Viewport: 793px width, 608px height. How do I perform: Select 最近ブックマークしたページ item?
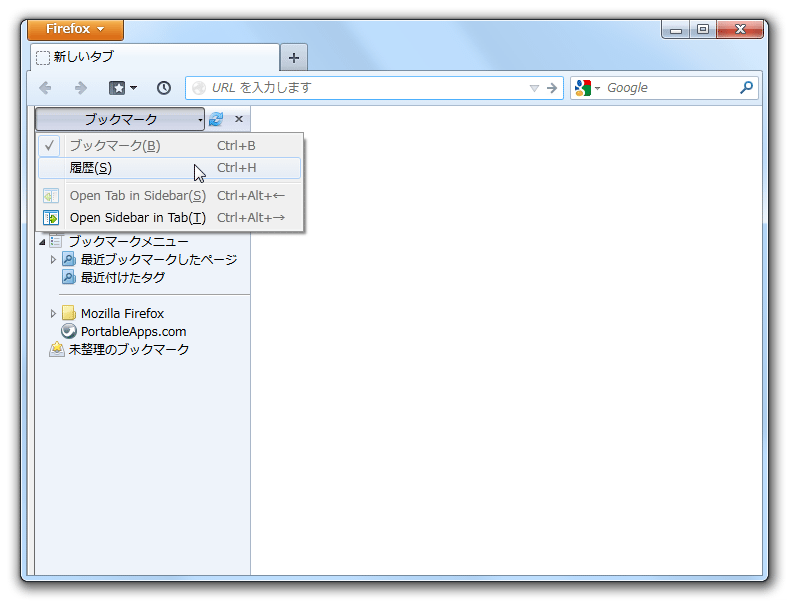click(x=159, y=259)
